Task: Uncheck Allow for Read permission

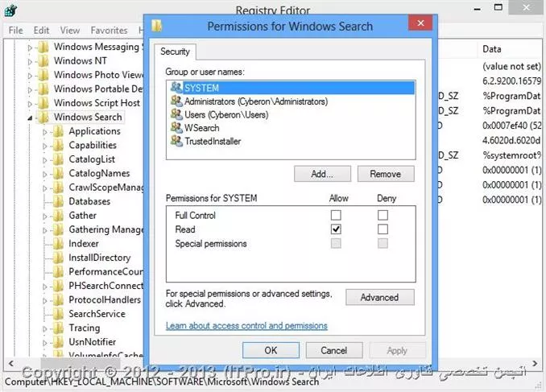Action: tap(336, 229)
